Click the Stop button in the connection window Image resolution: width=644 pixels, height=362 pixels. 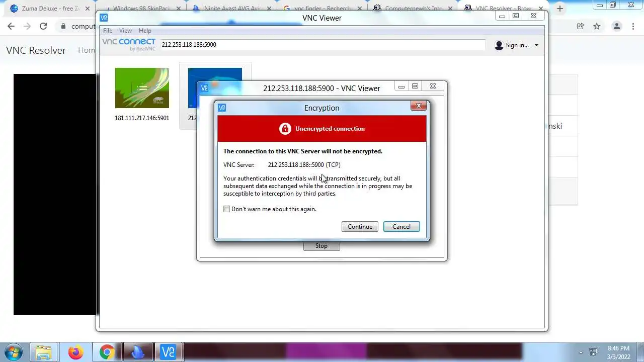click(x=321, y=246)
